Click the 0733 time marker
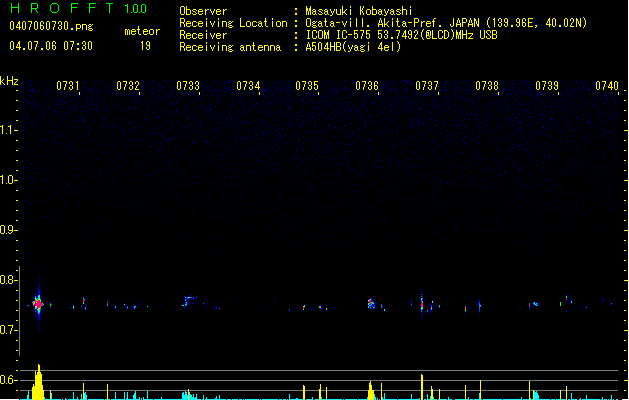Screen dimensions: 629x400 188,86
